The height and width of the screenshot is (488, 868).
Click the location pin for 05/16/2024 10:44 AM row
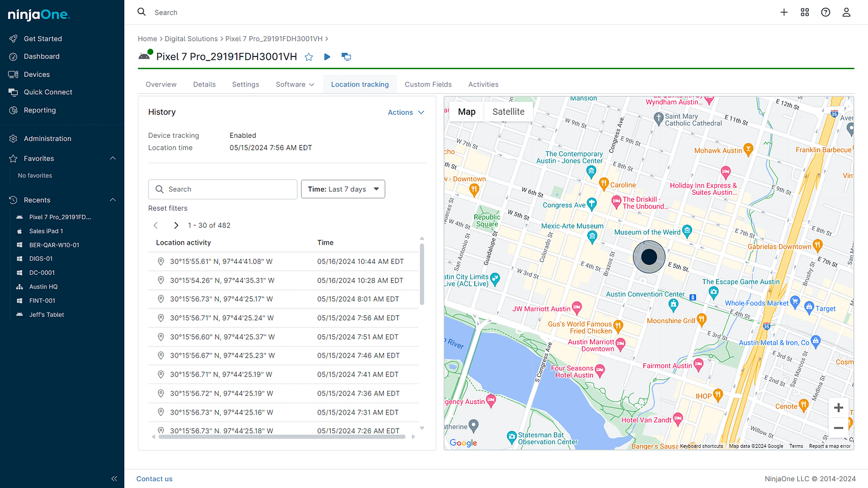[161, 262]
